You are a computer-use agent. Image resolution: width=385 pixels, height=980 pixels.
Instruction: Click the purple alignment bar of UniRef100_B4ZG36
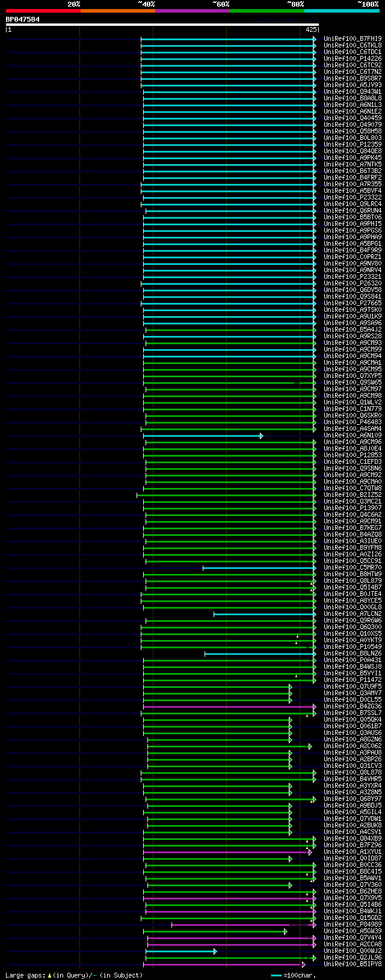point(229,707)
